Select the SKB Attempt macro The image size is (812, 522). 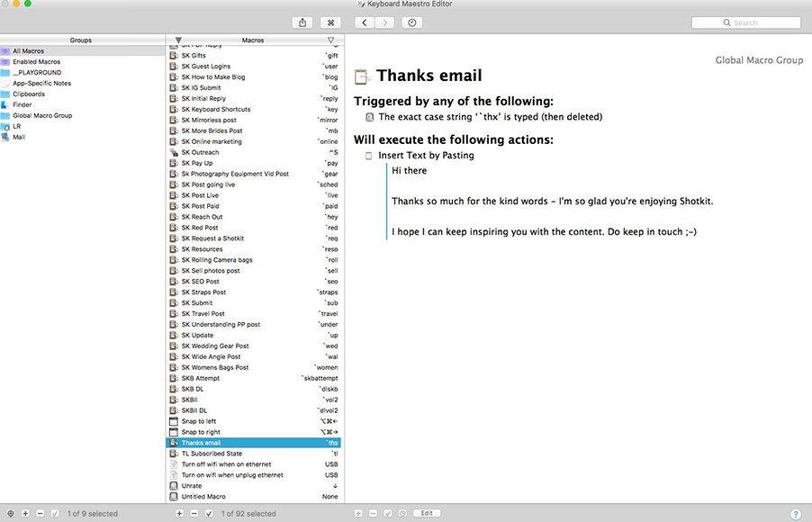coord(254,378)
